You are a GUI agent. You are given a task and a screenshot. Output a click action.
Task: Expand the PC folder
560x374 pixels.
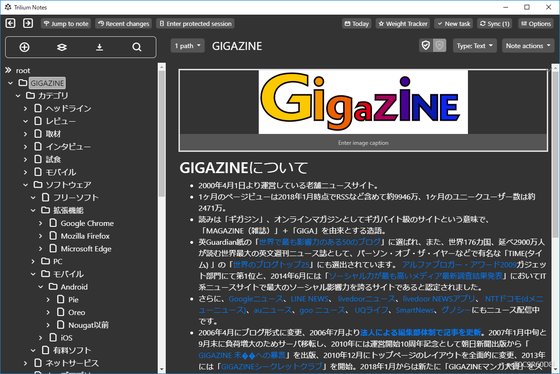[33, 261]
